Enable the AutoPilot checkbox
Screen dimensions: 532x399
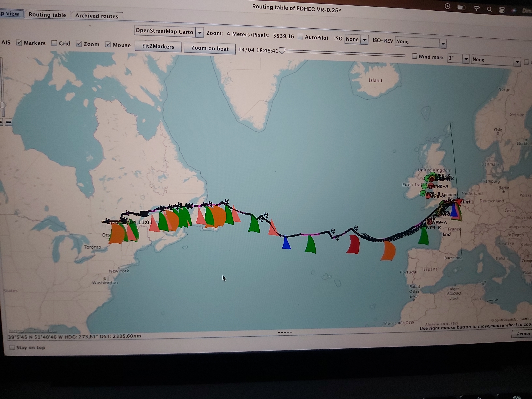pyautogui.click(x=300, y=37)
